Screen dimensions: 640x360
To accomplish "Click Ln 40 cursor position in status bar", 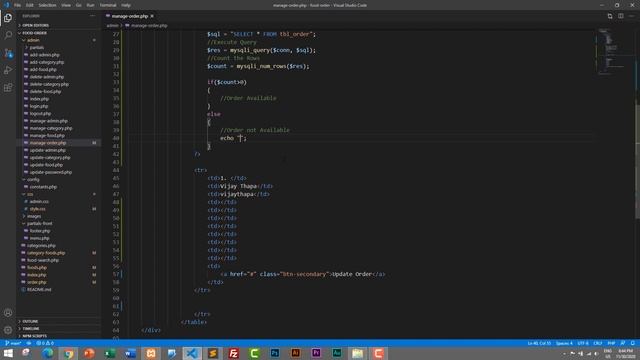I will pos(539,343).
